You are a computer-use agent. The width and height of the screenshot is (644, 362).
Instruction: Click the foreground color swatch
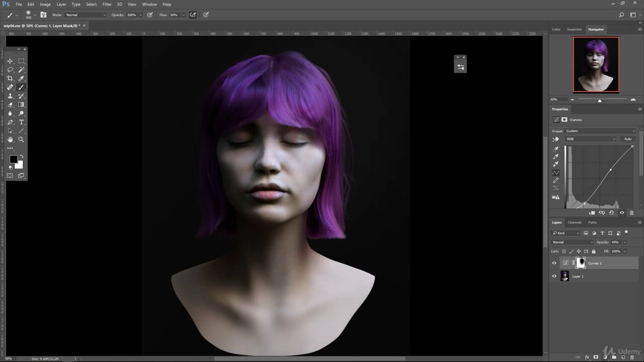pyautogui.click(x=13, y=159)
